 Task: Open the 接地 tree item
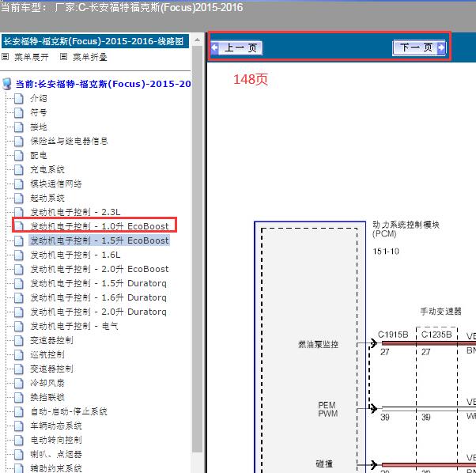[x=39, y=127]
